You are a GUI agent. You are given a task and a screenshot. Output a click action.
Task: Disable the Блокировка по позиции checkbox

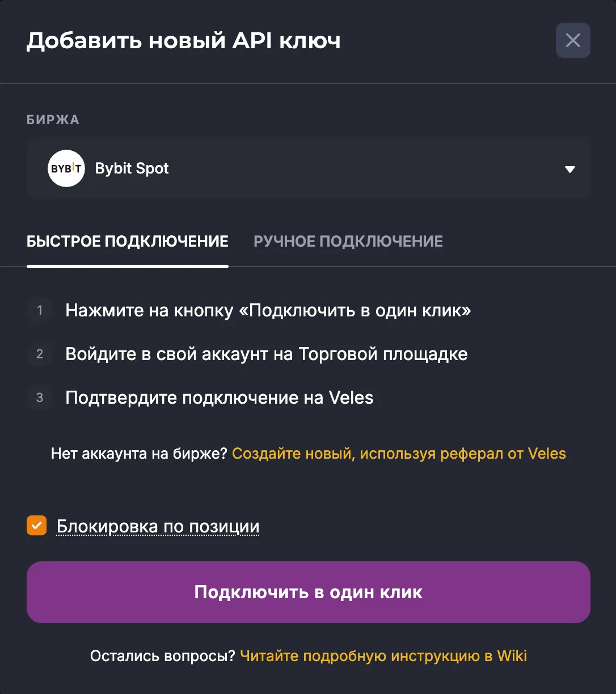pos(36,526)
